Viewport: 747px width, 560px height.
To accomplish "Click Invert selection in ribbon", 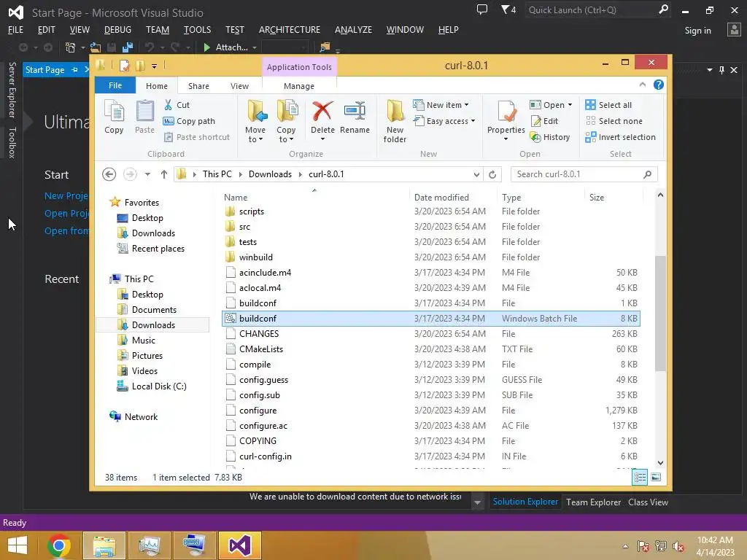I will pos(620,137).
